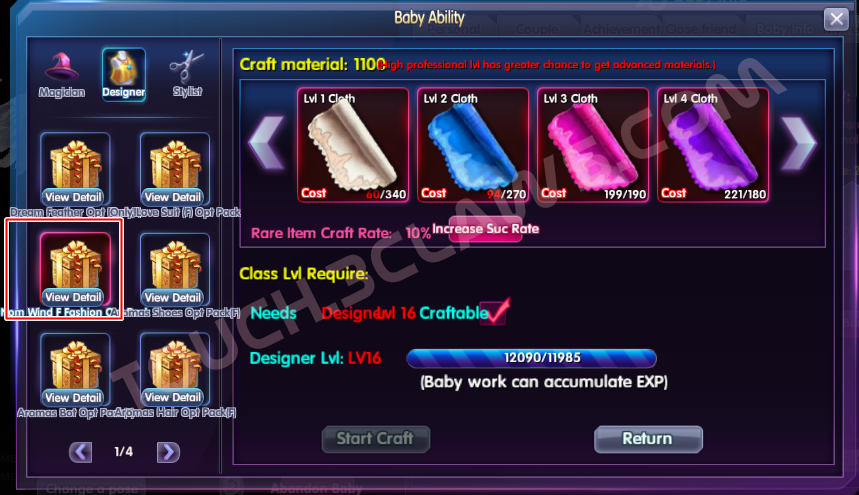Pick the blue Lvl 2 Cloth
859x495 pixels.
(x=473, y=145)
